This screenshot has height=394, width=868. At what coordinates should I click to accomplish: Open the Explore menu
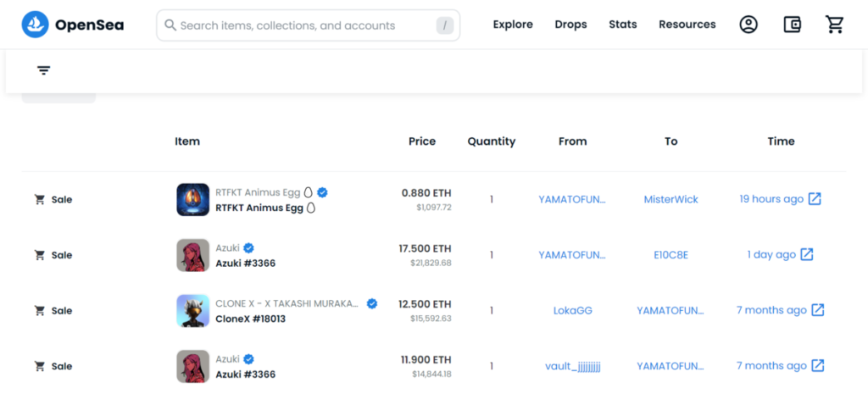(x=513, y=25)
